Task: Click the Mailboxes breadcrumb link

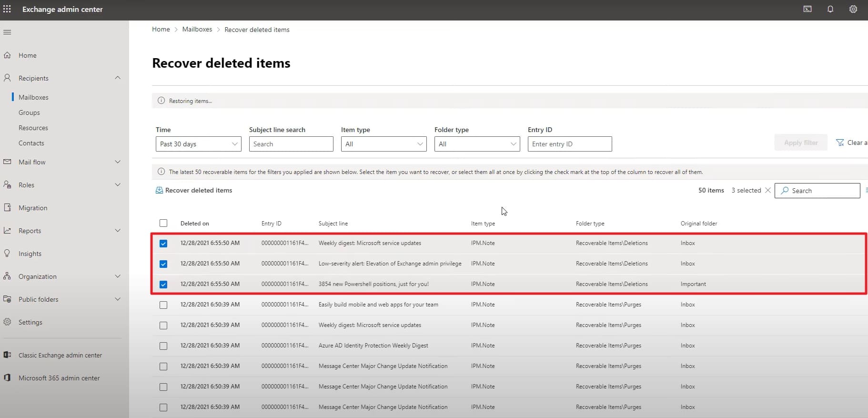Action: [x=197, y=29]
